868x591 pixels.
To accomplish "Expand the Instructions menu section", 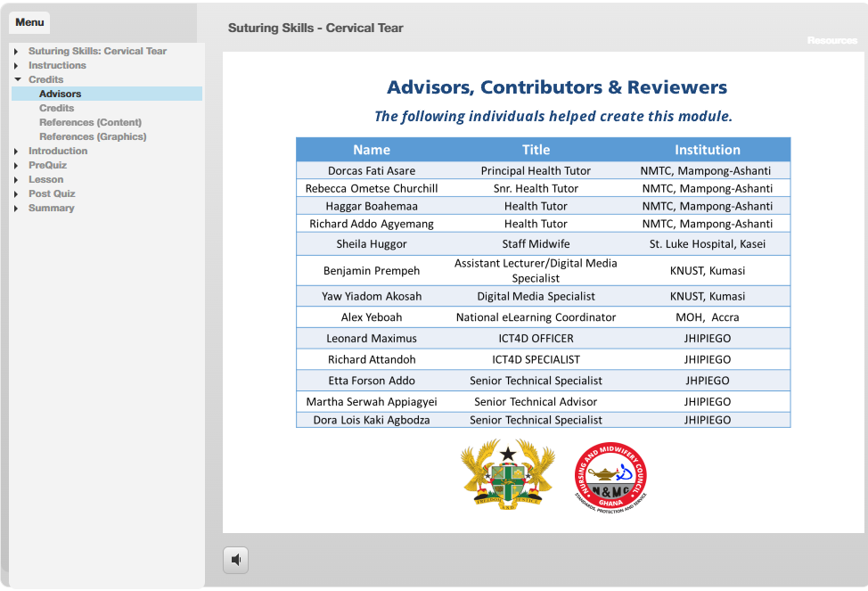I will click(16, 66).
